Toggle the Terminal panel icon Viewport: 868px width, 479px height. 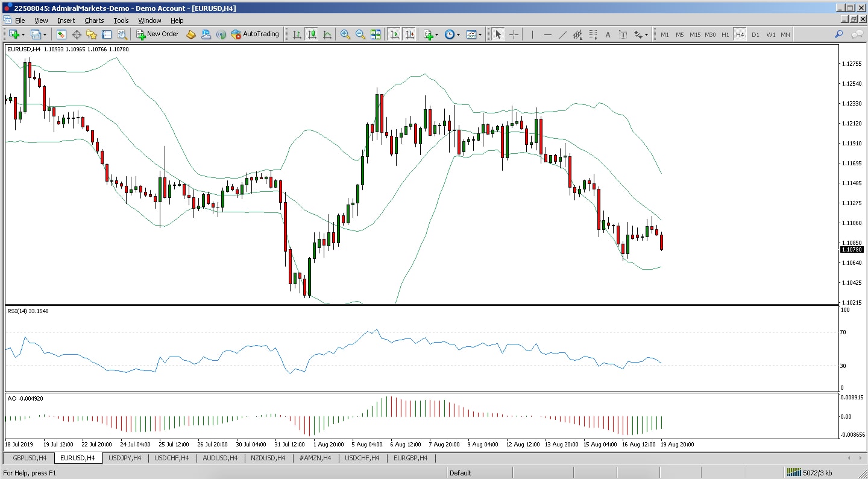pos(107,34)
